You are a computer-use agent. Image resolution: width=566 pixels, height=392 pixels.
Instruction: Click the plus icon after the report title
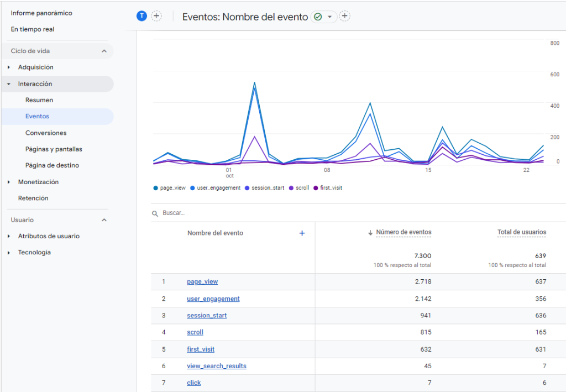coord(344,17)
